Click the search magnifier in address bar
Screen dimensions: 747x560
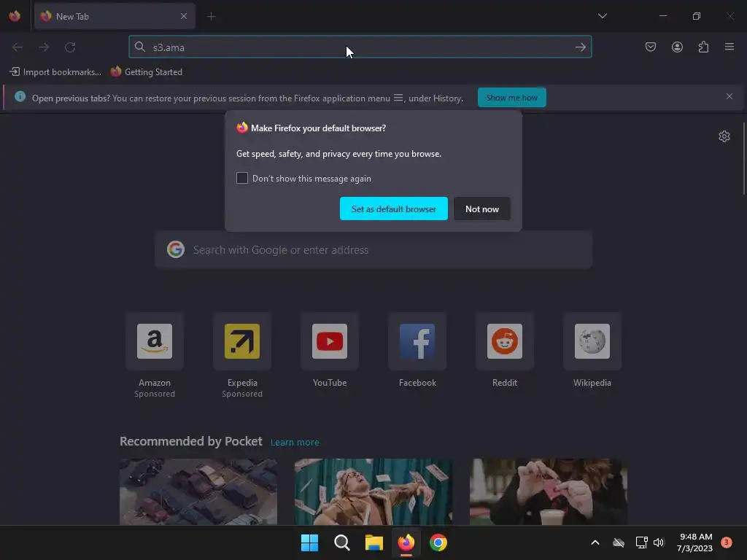click(139, 47)
